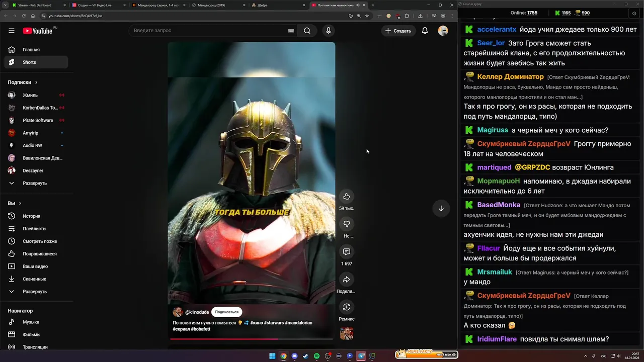Open Жмиль subscription channel
Viewport: 644px width, 362px height.
click(x=35, y=95)
